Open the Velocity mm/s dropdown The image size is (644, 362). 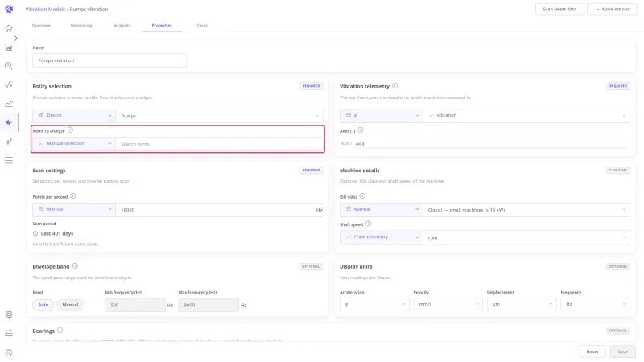pyautogui.click(x=448, y=305)
